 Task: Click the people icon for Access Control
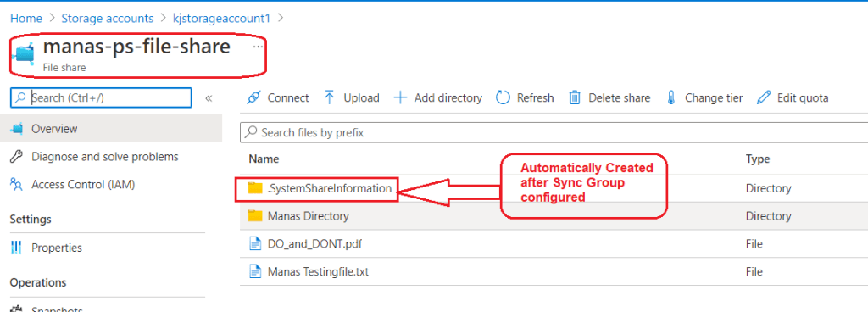(17, 184)
